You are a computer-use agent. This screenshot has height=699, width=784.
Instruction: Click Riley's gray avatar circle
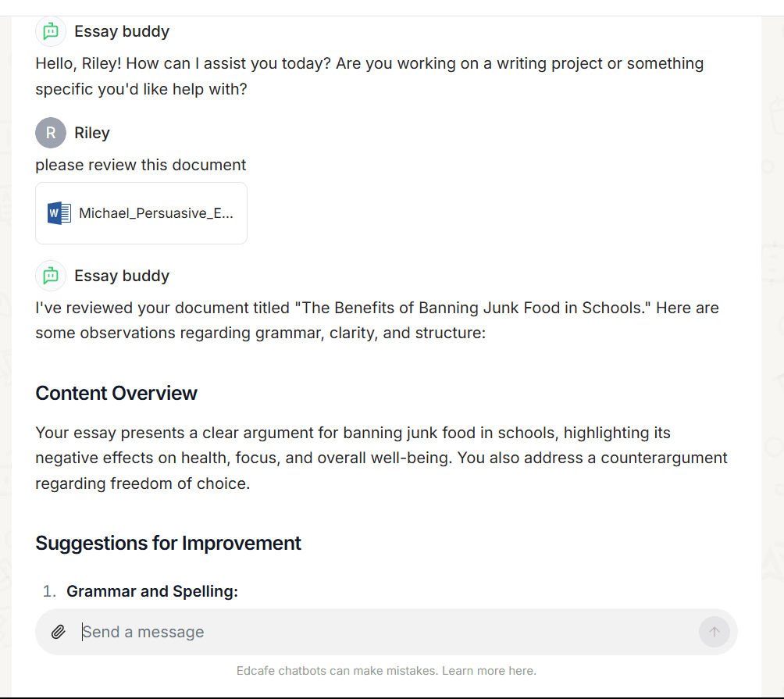coord(51,133)
